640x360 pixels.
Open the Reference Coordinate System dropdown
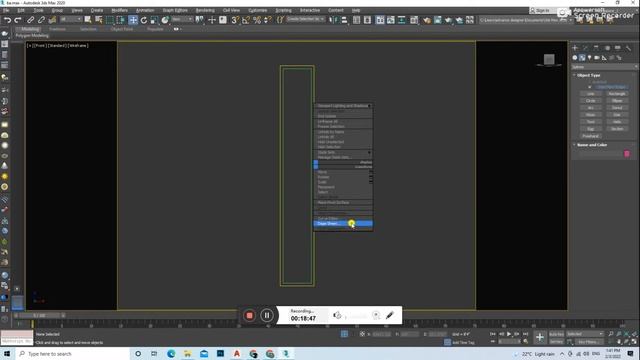click(x=182, y=20)
